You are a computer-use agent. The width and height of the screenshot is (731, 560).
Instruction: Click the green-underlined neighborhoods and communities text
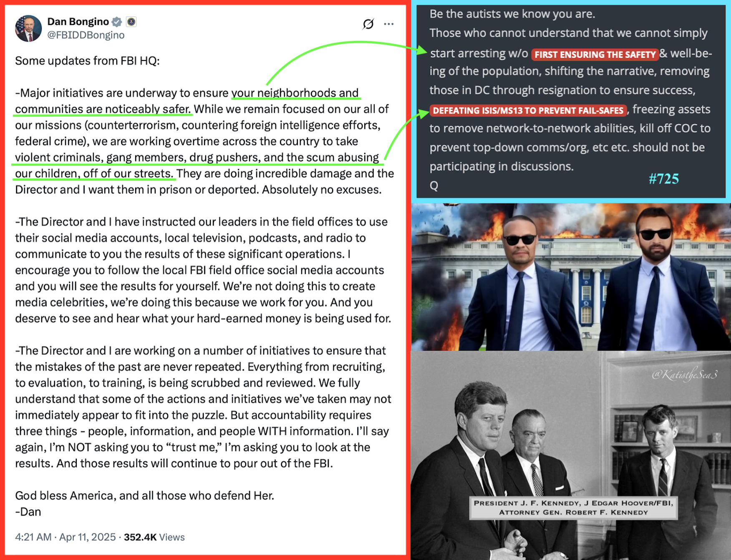tap(187, 101)
